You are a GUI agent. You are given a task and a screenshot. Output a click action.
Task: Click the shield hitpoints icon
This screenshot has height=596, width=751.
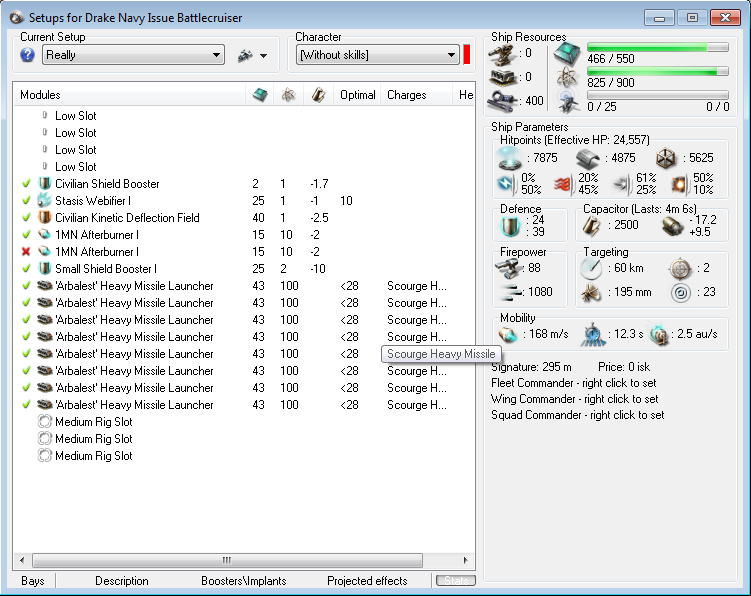[509, 159]
